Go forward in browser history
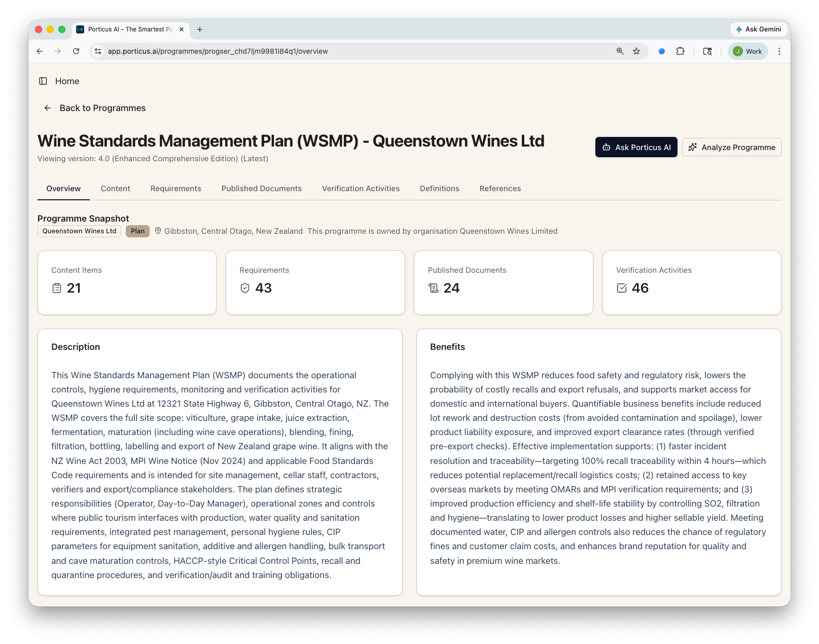The height and width of the screenshot is (644, 819). (58, 51)
